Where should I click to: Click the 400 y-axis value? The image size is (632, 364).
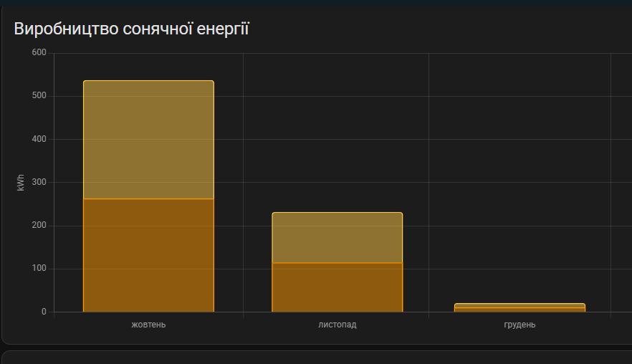(39, 139)
